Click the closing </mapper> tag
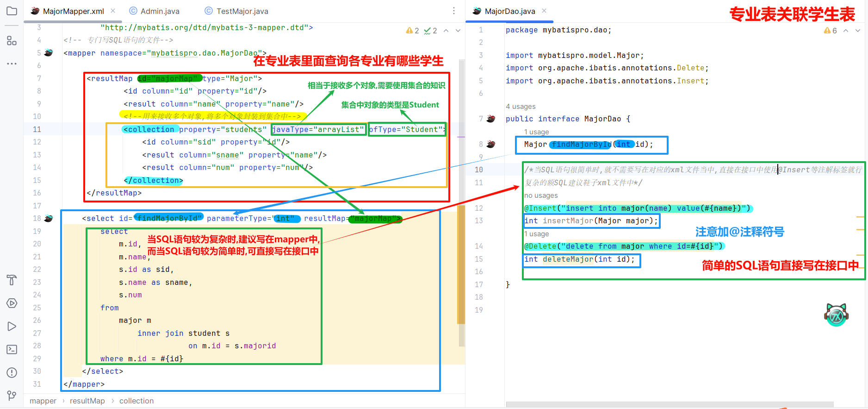The width and height of the screenshot is (868, 409). click(84, 384)
